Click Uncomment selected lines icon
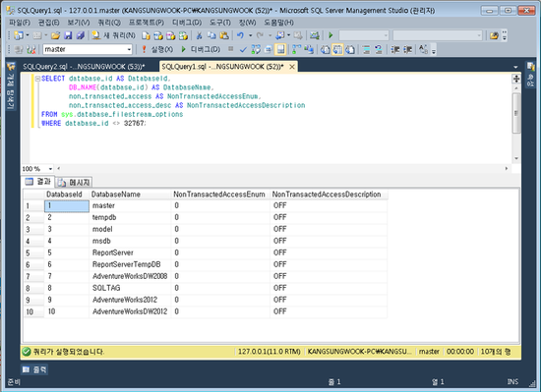This screenshot has height=392, width=541. pos(378,49)
